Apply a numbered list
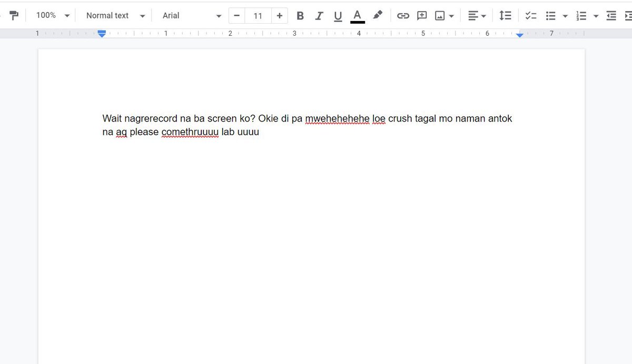The width and height of the screenshot is (632, 364). [x=581, y=15]
